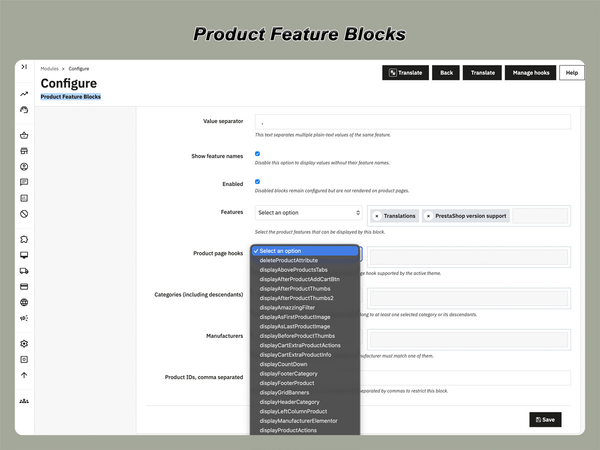
Task: Select displayFooterProduct hook option
Action: [305, 383]
